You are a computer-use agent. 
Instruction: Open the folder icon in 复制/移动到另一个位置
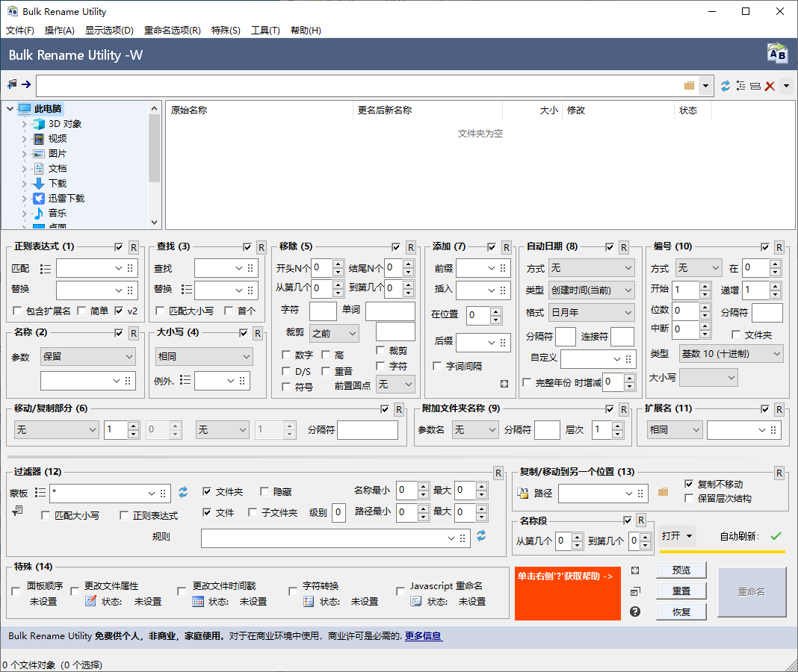(x=663, y=494)
